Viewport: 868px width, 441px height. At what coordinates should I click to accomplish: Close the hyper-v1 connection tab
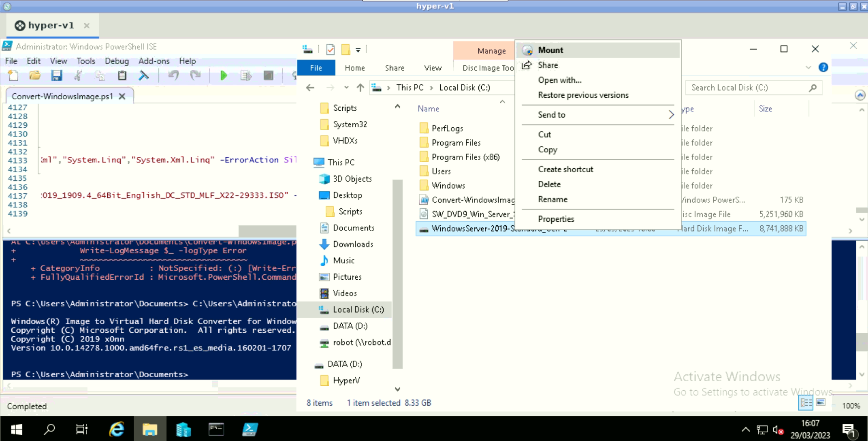click(87, 26)
